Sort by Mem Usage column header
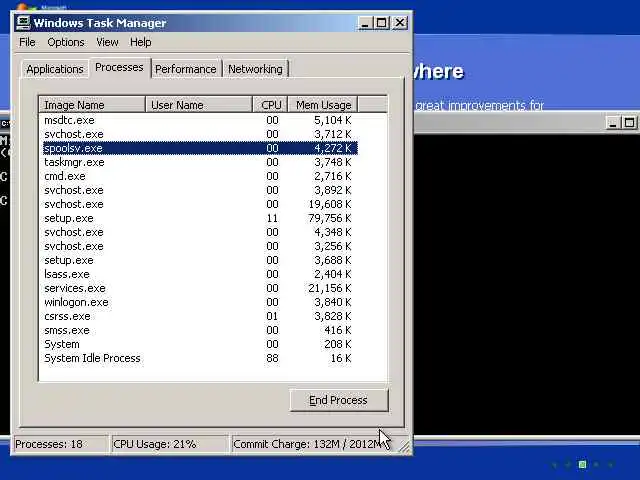Screen dimensions: 640x480 (x=323, y=105)
